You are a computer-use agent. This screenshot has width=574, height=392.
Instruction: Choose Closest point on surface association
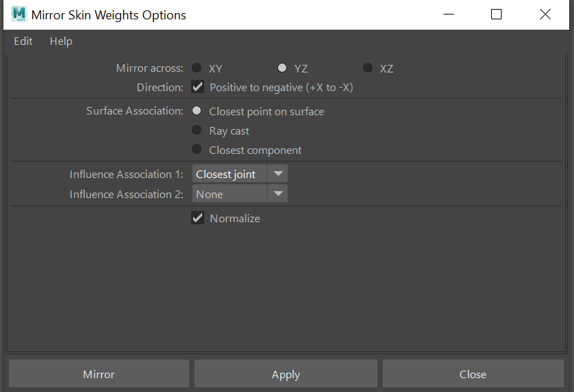pos(197,111)
